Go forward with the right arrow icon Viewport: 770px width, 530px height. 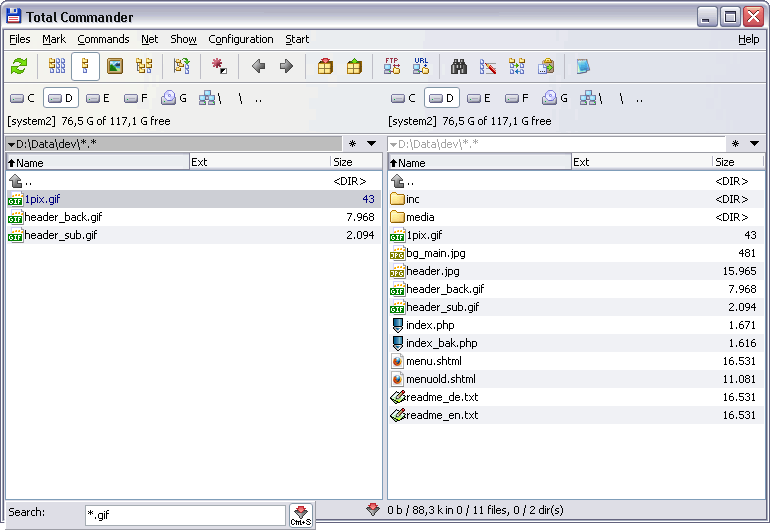pos(286,66)
